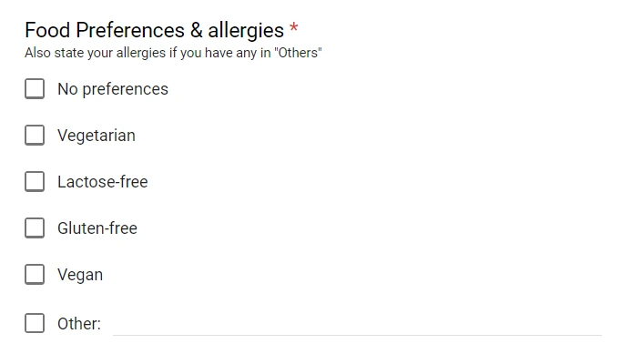Check the Other option checkbox
The width and height of the screenshot is (631, 364).
[x=35, y=323]
